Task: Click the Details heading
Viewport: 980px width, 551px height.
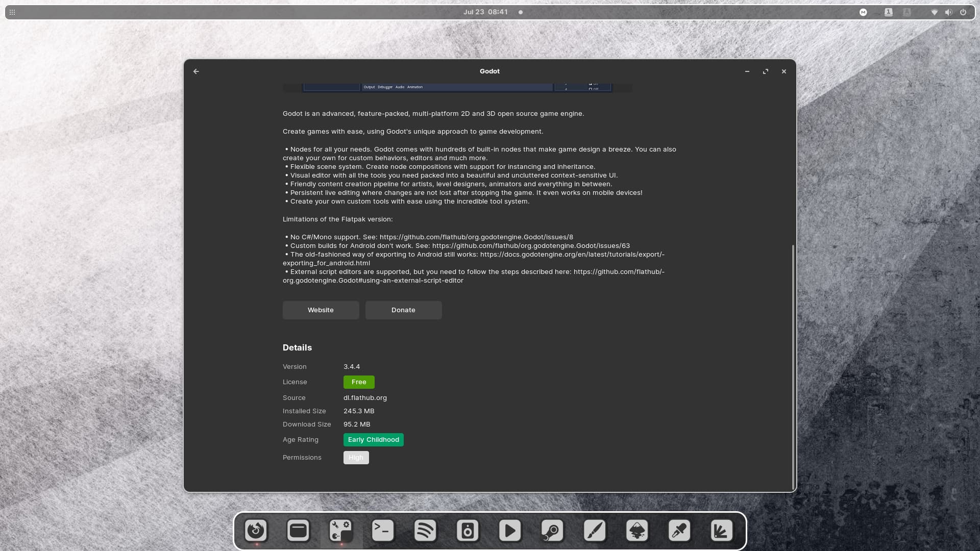Action: click(297, 347)
